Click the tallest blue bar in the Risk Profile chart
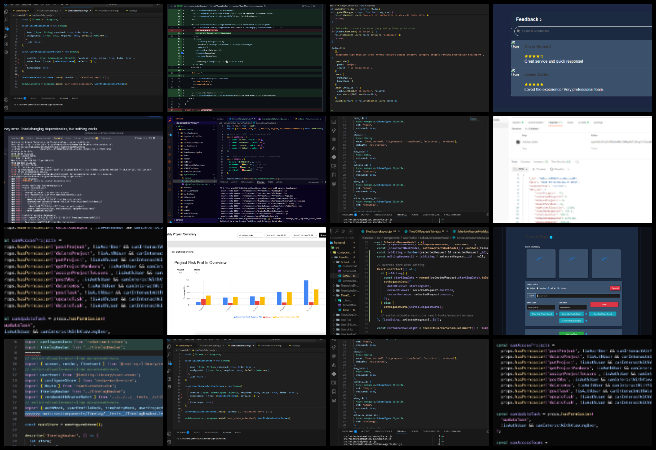The height and width of the screenshot is (450, 656). pyautogui.click(x=306, y=290)
